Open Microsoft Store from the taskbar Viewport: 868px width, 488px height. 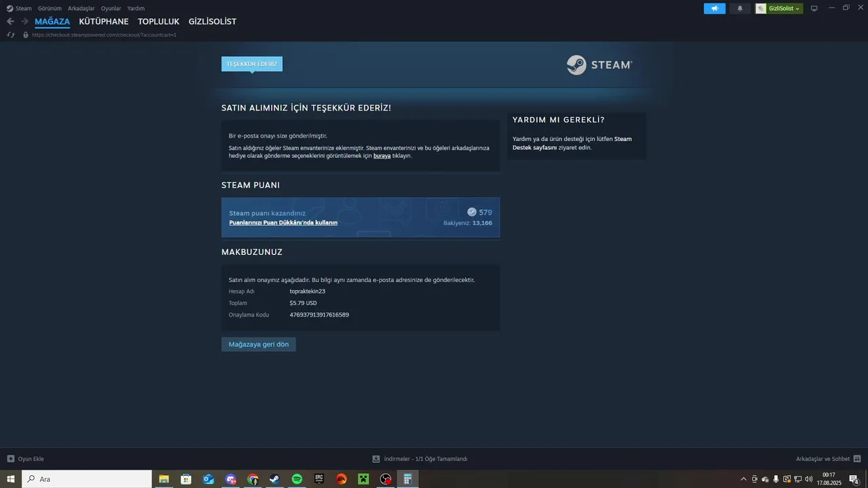(186, 479)
